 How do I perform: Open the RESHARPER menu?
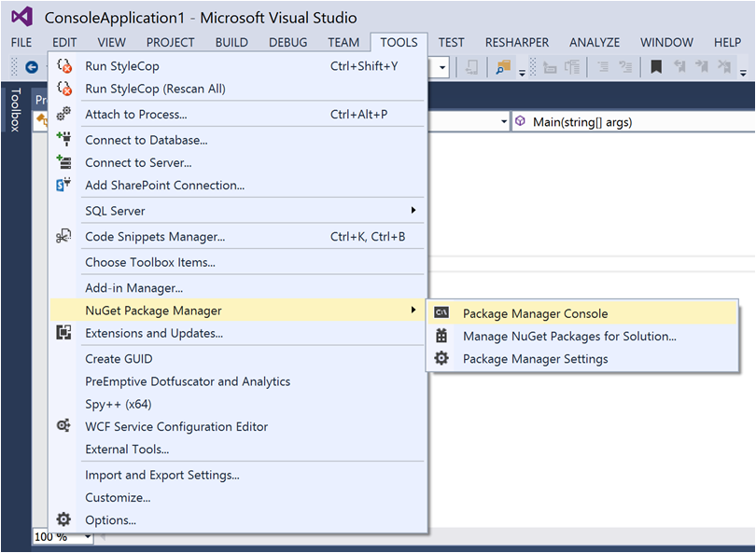516,42
